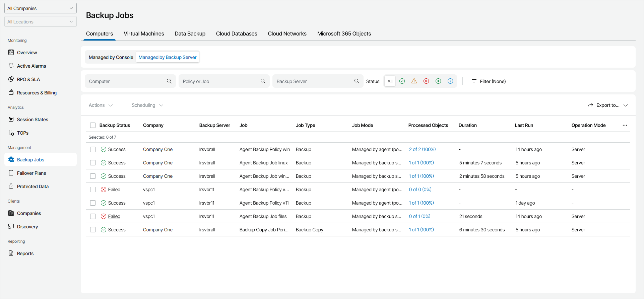Filter by Running status icon

click(x=438, y=81)
